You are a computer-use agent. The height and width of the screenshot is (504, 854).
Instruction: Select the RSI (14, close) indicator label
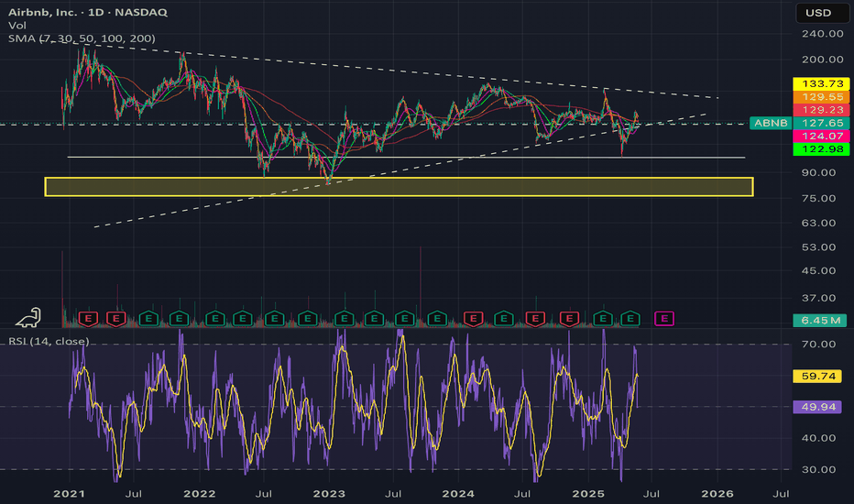point(49,341)
